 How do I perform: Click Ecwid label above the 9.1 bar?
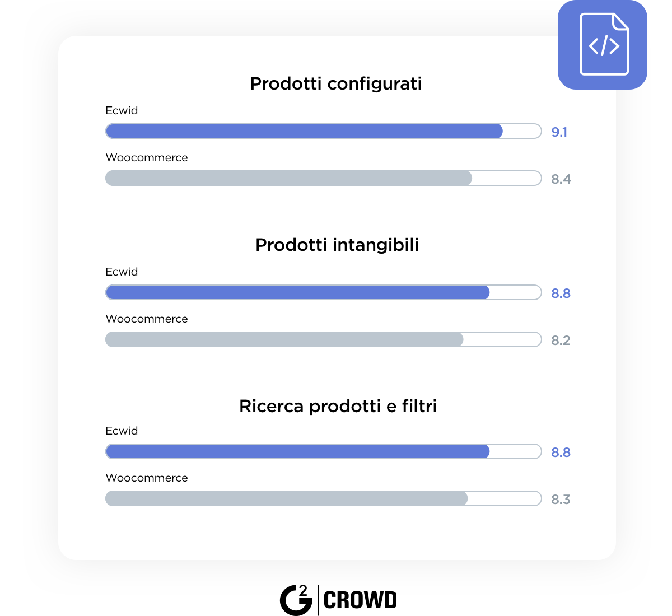pyautogui.click(x=122, y=110)
